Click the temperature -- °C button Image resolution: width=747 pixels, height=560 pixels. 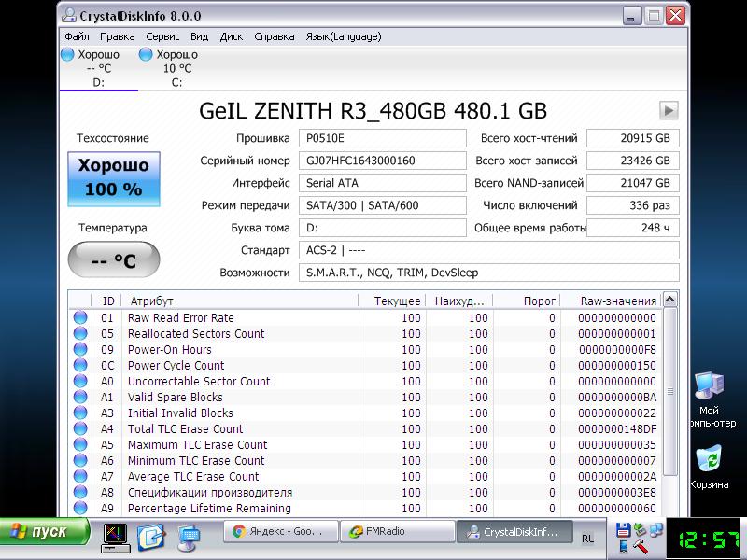click(x=113, y=260)
